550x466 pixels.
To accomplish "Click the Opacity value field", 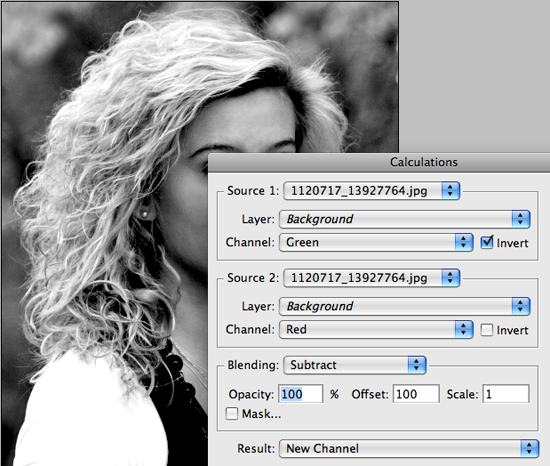I will tap(301, 394).
